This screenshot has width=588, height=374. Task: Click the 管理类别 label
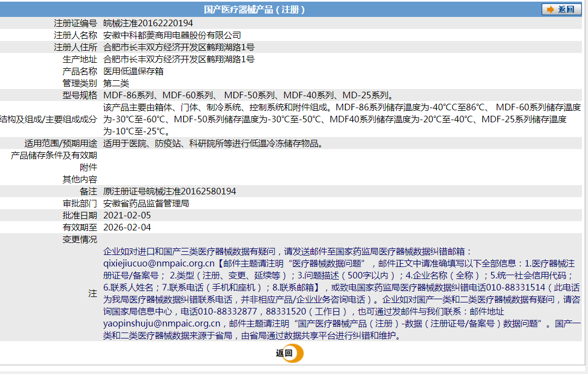point(80,83)
